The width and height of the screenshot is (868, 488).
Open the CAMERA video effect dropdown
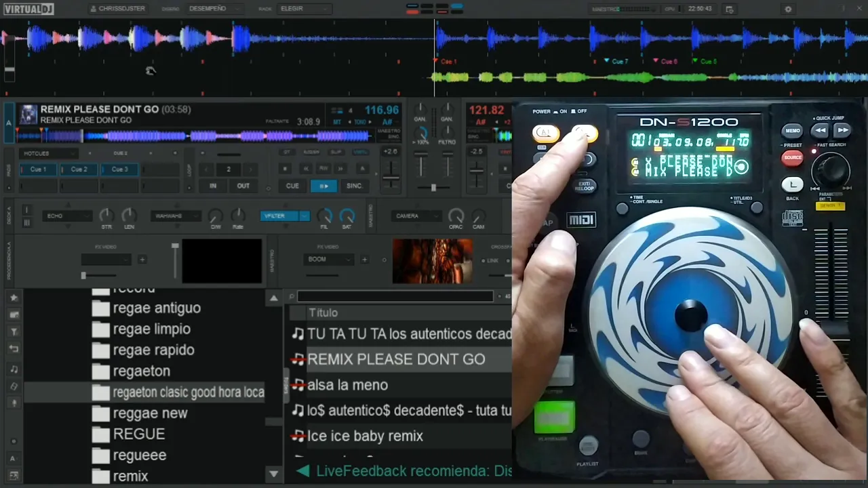pos(416,216)
